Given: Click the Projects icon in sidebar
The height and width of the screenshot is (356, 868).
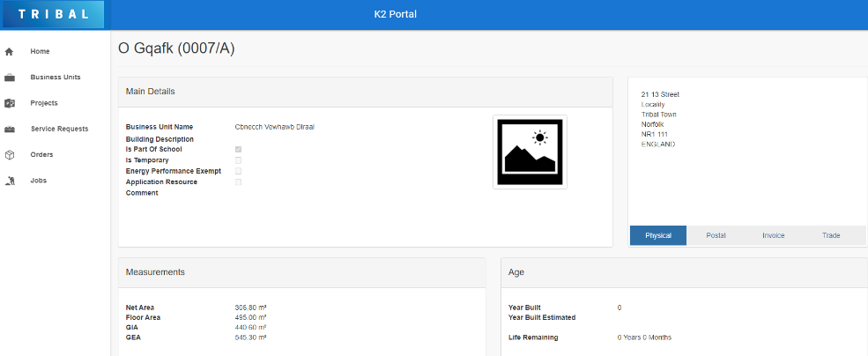Looking at the screenshot, I should coord(10,103).
